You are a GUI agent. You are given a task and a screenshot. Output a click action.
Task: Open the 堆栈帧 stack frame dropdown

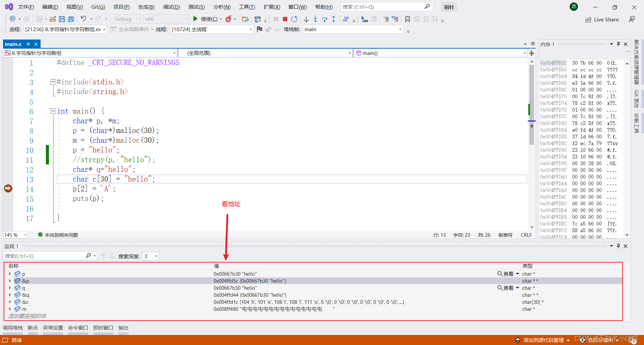[x=353, y=29]
